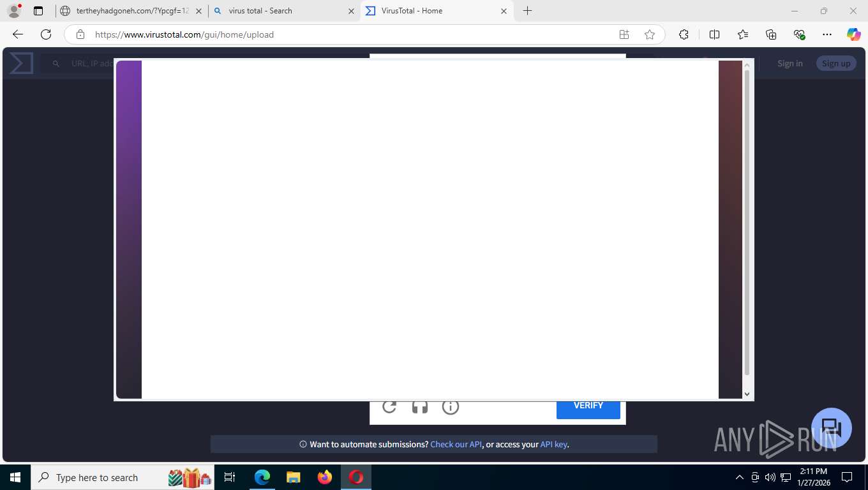Launch Firefox from taskbar
868x490 pixels.
[325, 477]
